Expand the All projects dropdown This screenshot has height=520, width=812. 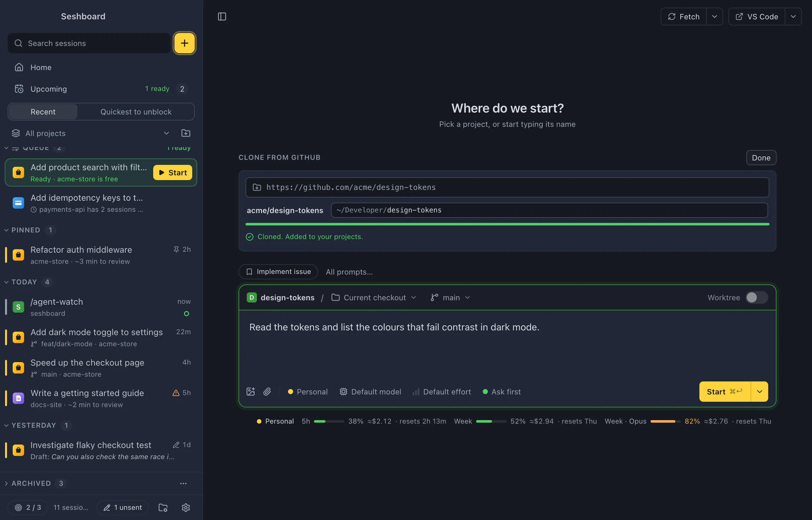click(90, 133)
